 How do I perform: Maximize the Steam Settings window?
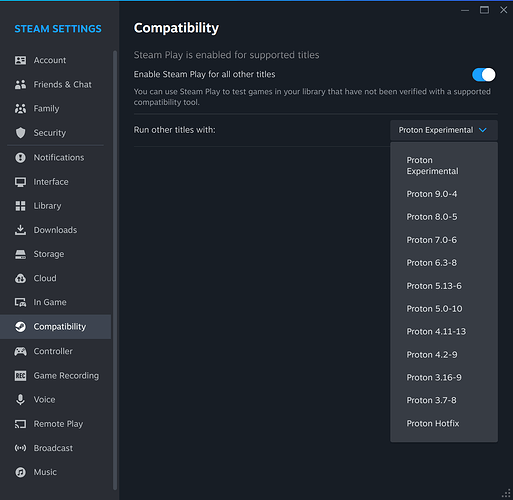pos(484,10)
